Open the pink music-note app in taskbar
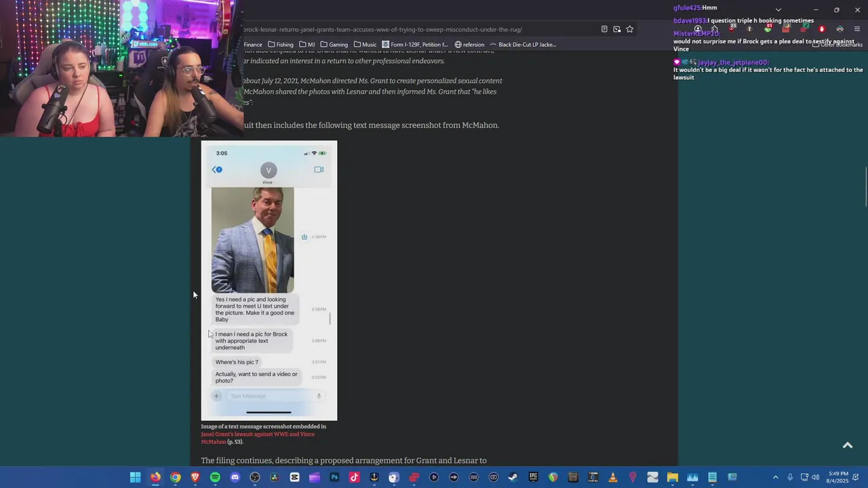The image size is (868, 488). coord(354,477)
